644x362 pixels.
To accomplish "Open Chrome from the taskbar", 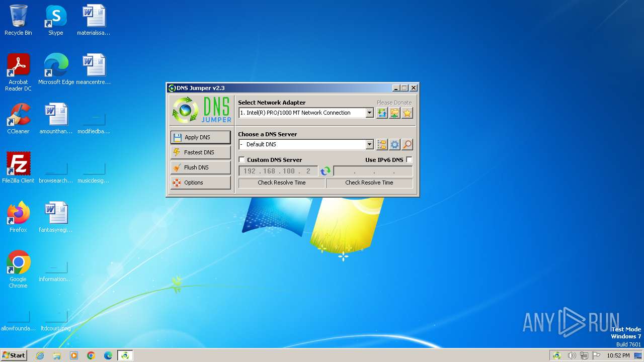I will coord(91,355).
